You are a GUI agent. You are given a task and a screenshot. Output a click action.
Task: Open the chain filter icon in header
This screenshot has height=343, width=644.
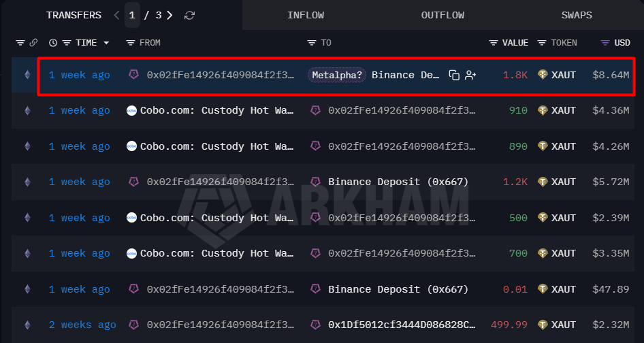tap(20, 43)
